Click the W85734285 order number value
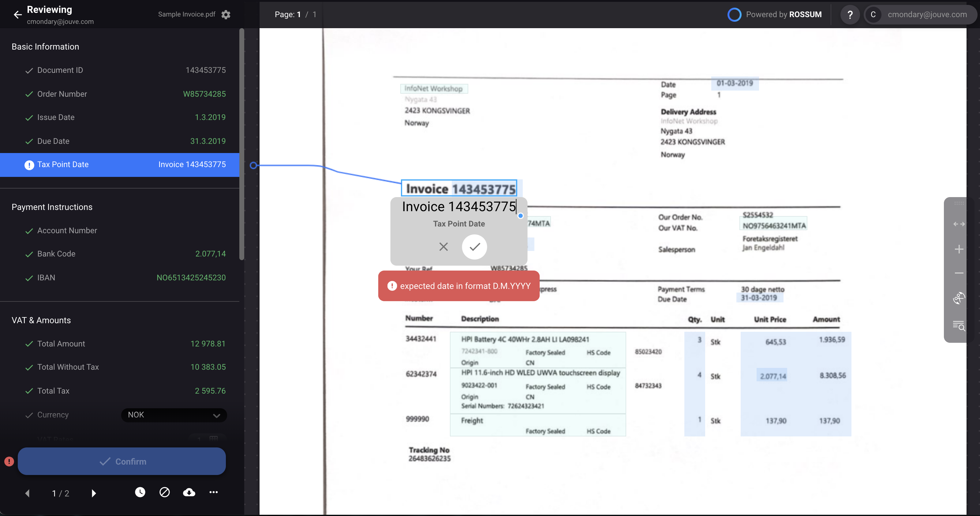Viewport: 980px width, 516px height. (204, 94)
